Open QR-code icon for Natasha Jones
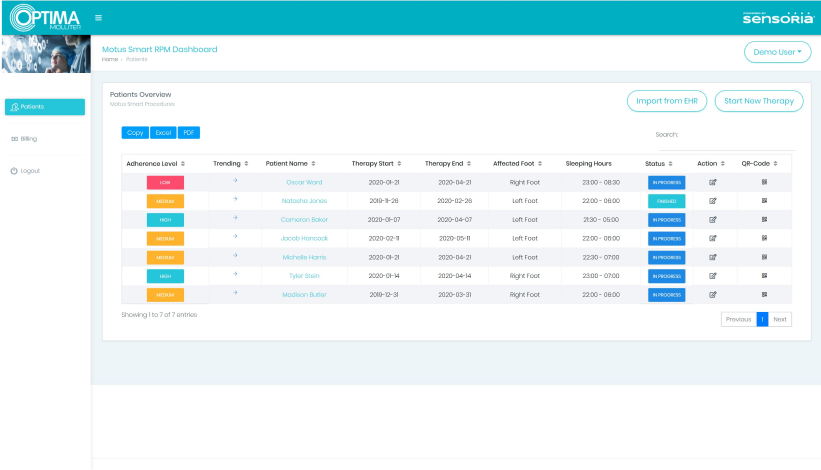The image size is (821, 470). coord(763,201)
